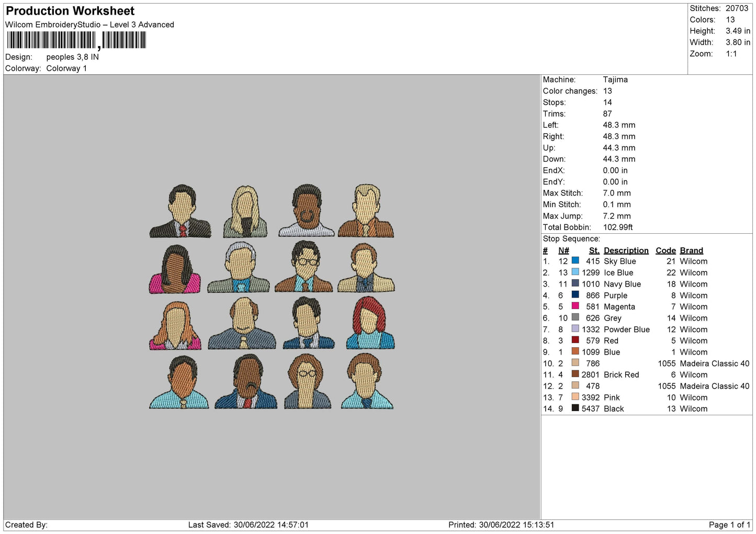
Task: Click the Navy Blue row swatch
Action: pyautogui.click(x=575, y=283)
